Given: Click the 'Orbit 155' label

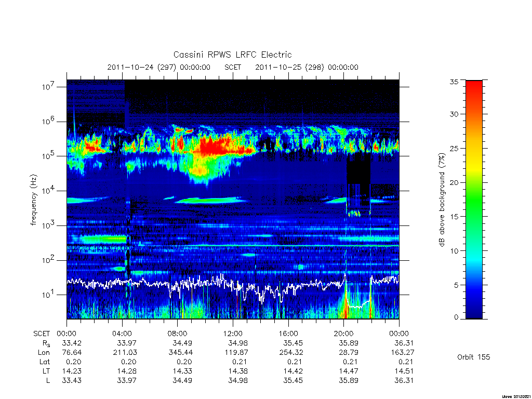Looking at the screenshot, I should 474,357.
